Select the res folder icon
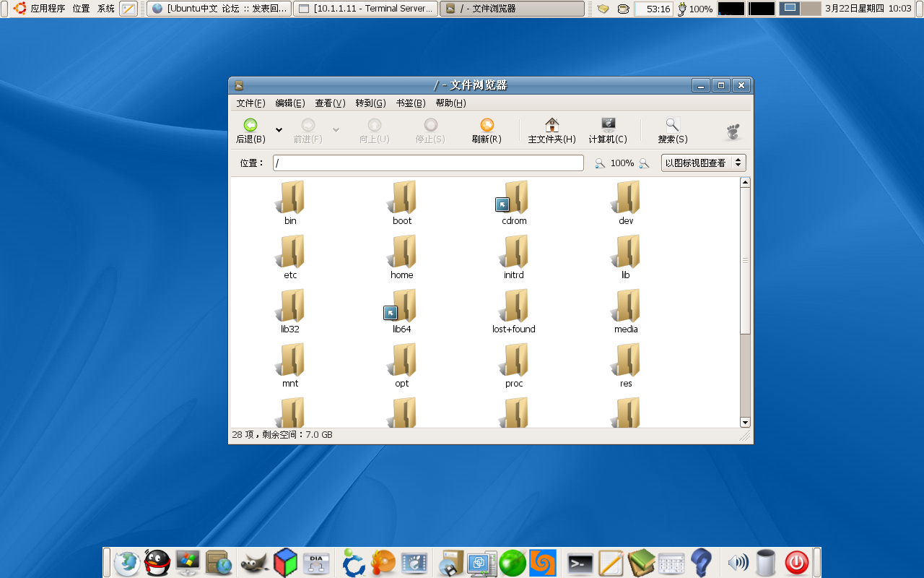This screenshot has width=924, height=578. [x=626, y=360]
